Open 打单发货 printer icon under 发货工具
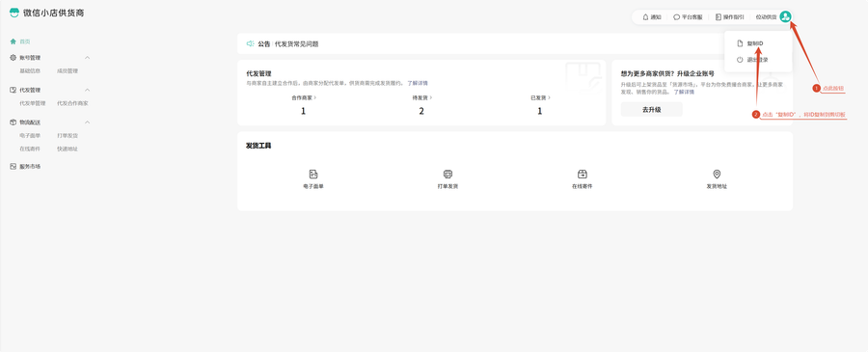The image size is (868, 352). [x=448, y=174]
